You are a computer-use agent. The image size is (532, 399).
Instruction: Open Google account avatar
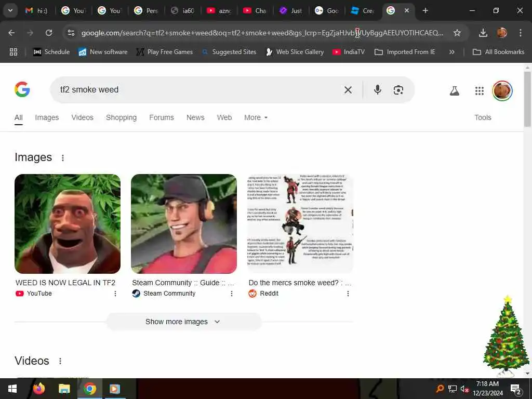[502, 90]
